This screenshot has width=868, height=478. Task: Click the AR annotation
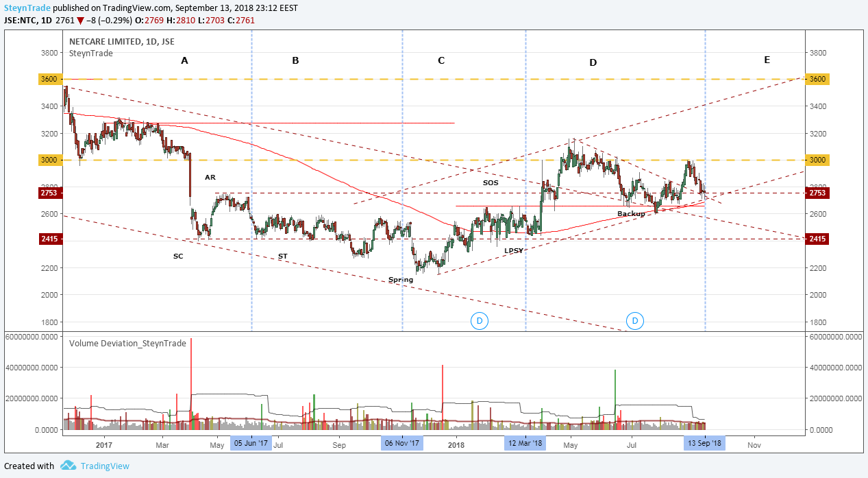pyautogui.click(x=210, y=177)
